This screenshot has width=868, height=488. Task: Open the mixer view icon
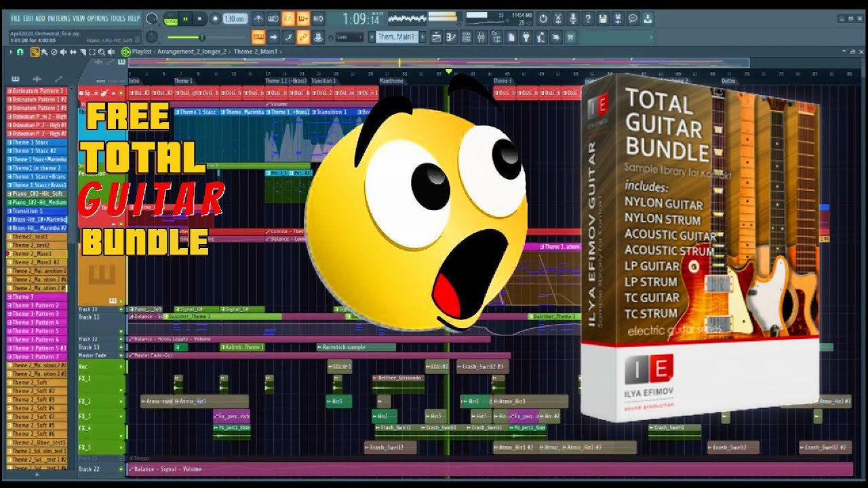coord(481,37)
